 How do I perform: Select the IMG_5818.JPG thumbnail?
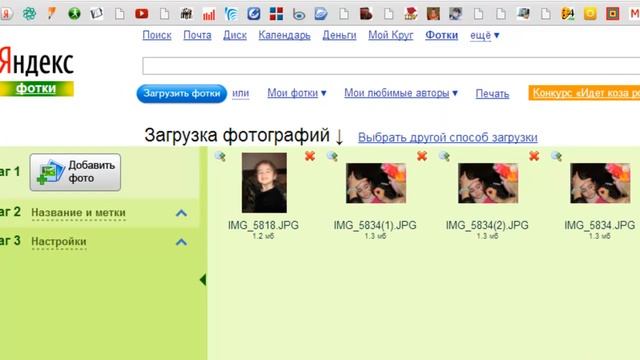tap(264, 182)
